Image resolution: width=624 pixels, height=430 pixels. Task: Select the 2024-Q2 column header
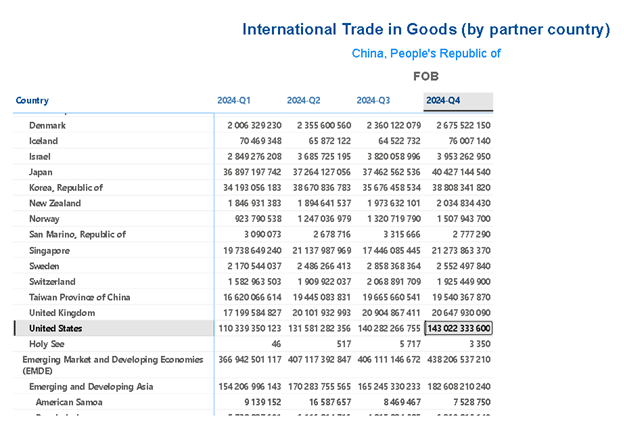(304, 100)
